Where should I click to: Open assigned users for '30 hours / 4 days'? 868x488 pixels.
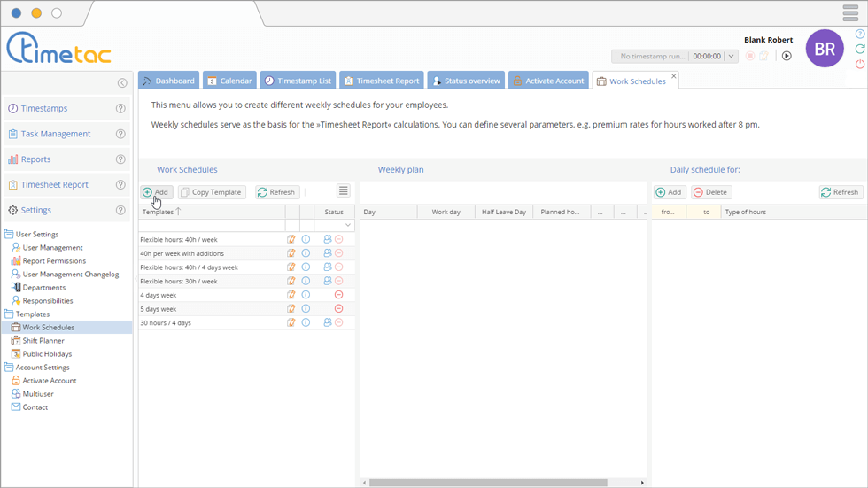tap(328, 323)
